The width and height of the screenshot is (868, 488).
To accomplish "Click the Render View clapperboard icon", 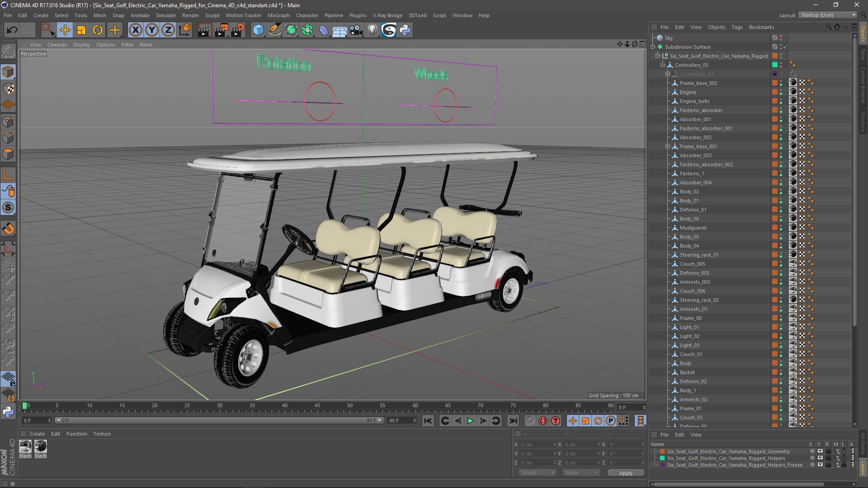I will pos(204,30).
